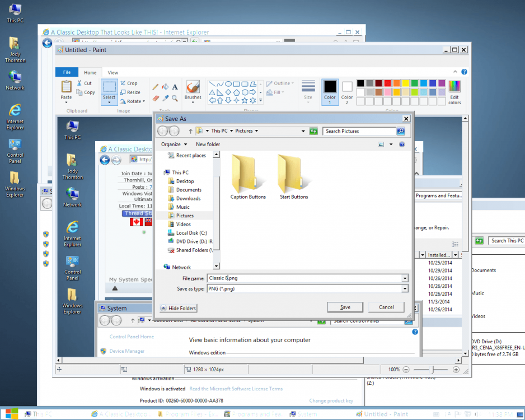Zoom in using Paint's plus button
Image resolution: width=525 pixels, height=420 pixels.
click(456, 370)
